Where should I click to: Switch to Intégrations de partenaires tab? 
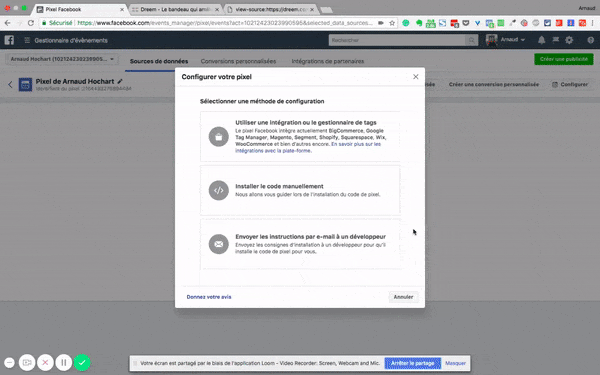pos(328,61)
